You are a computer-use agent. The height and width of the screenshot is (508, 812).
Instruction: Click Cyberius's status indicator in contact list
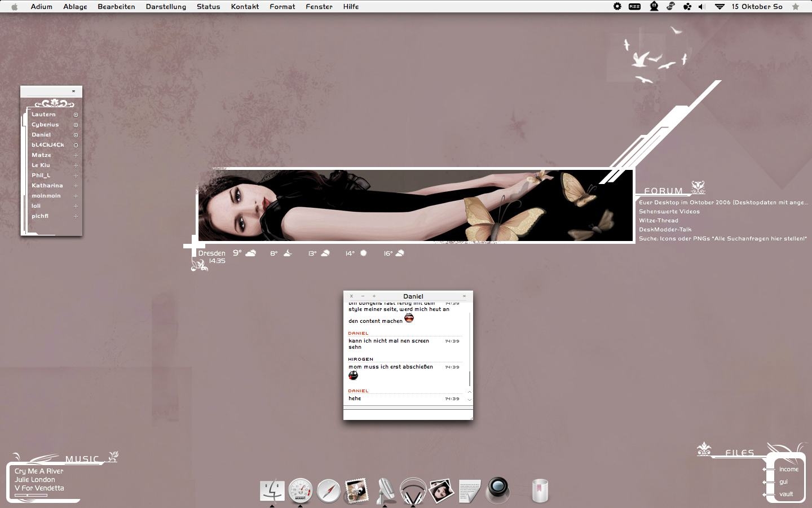coord(76,125)
